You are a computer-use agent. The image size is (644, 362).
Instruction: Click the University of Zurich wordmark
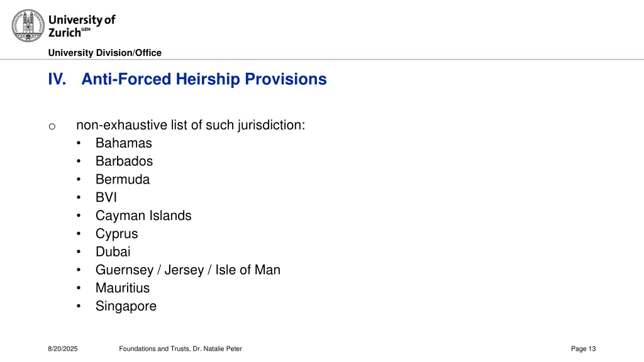coord(82,26)
